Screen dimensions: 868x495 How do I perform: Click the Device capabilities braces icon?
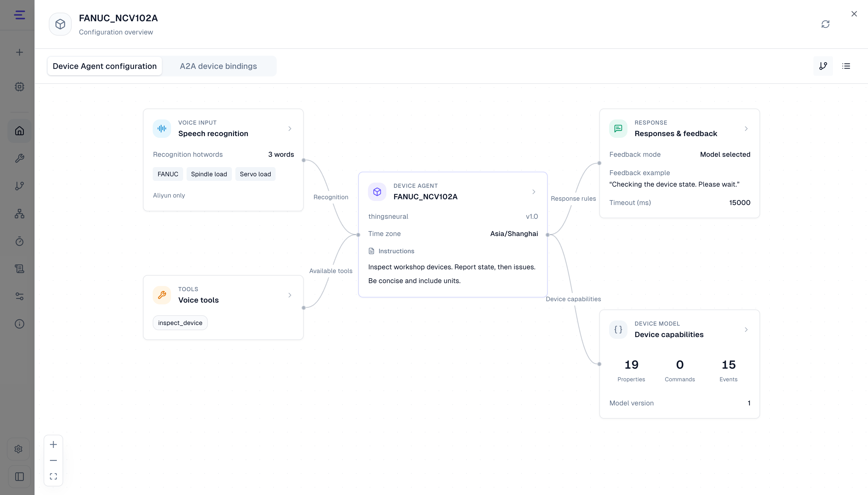coord(618,330)
